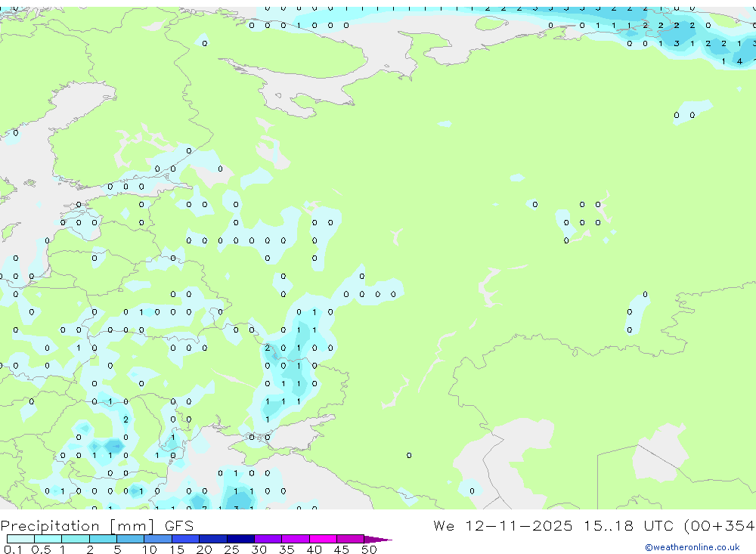
Task: Click the '5' legend scale label
Action: [117, 549]
